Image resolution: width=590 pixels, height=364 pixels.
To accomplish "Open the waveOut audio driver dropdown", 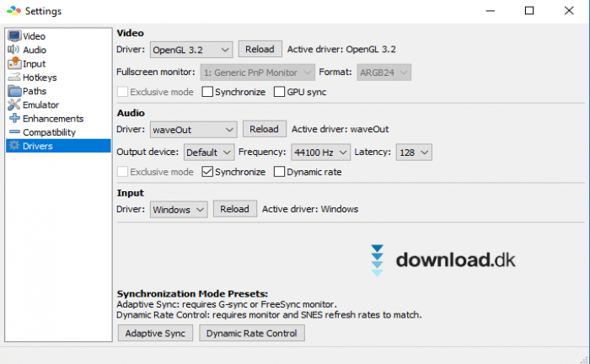I will tap(193, 130).
